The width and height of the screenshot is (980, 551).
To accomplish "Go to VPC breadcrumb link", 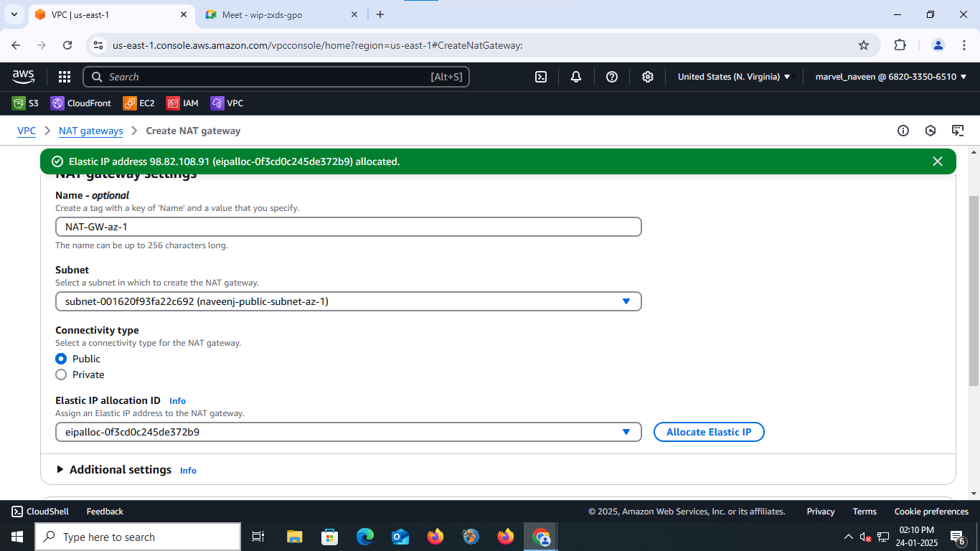I will click(x=27, y=131).
